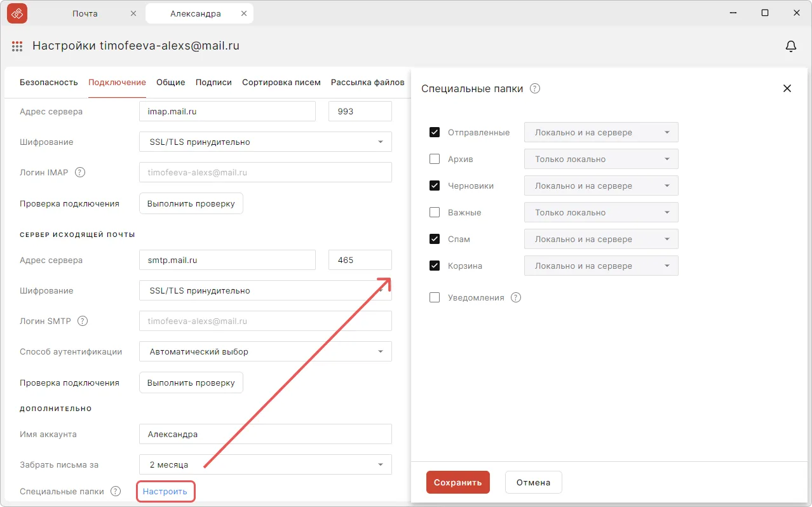Enable the Архив folder checkbox
This screenshot has width=812, height=507.
(x=435, y=159)
